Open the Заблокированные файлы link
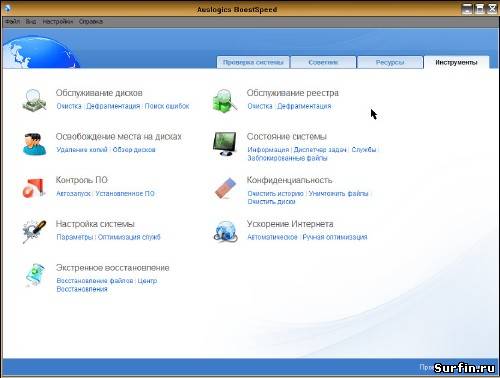500x378 pixels. 287,158
